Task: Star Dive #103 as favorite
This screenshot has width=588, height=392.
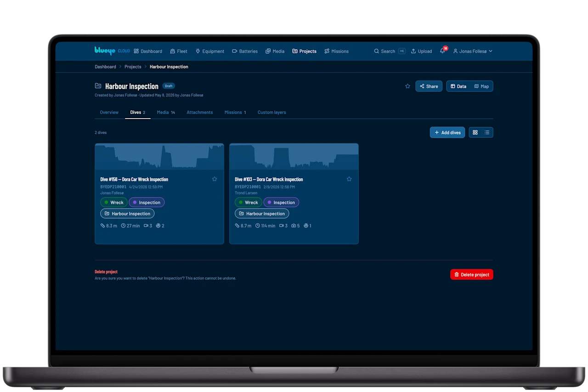Action: (349, 179)
